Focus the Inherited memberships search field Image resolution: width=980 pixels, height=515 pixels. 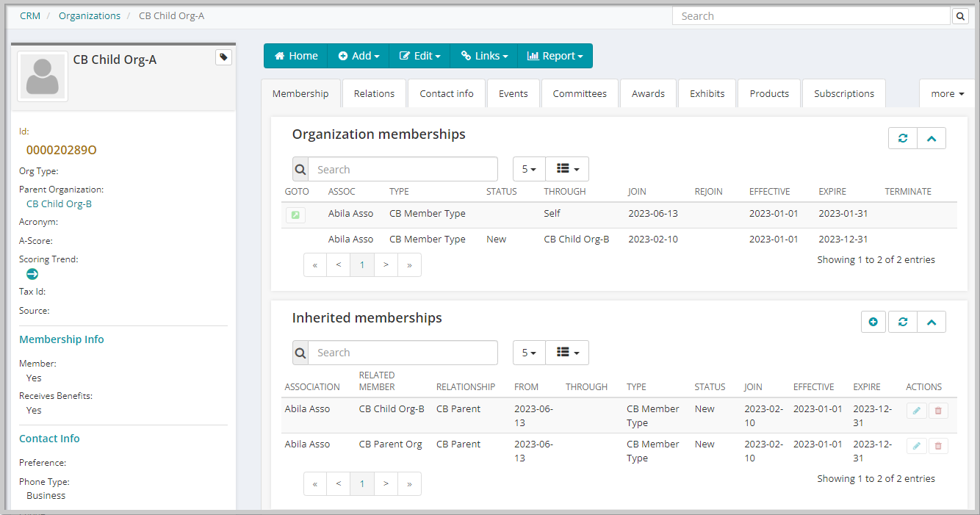pyautogui.click(x=403, y=353)
